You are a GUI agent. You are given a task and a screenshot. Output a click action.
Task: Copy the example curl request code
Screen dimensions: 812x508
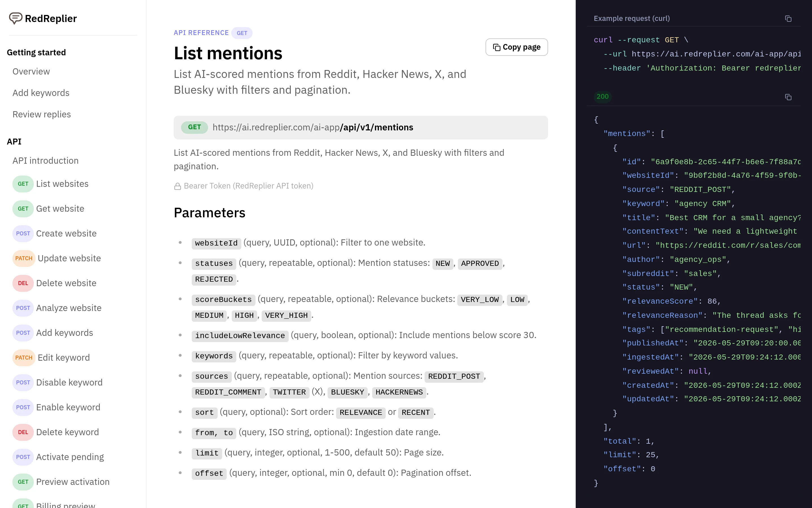coord(788,18)
